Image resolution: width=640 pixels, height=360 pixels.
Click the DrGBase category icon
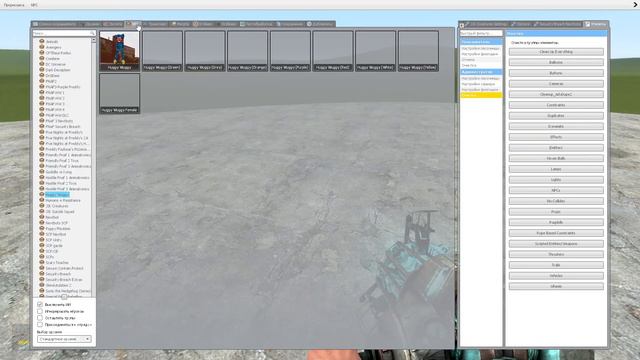tap(42, 76)
